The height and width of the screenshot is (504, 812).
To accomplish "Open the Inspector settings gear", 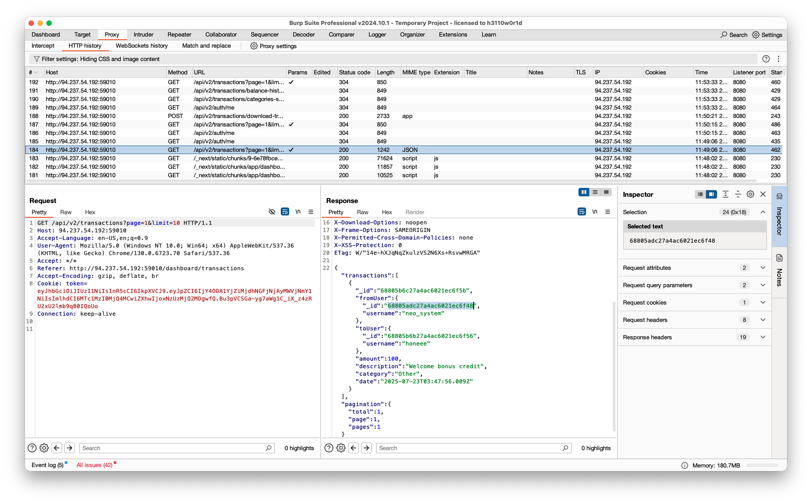I will (750, 194).
